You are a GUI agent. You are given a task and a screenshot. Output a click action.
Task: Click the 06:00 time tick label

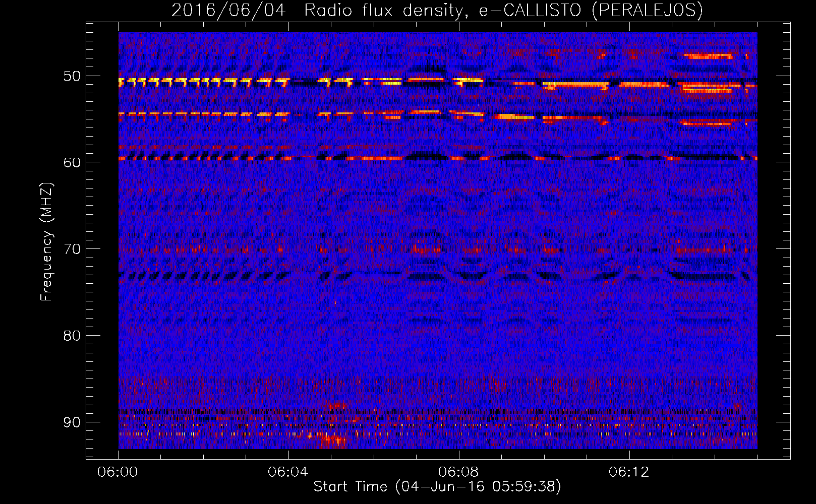tap(118, 472)
